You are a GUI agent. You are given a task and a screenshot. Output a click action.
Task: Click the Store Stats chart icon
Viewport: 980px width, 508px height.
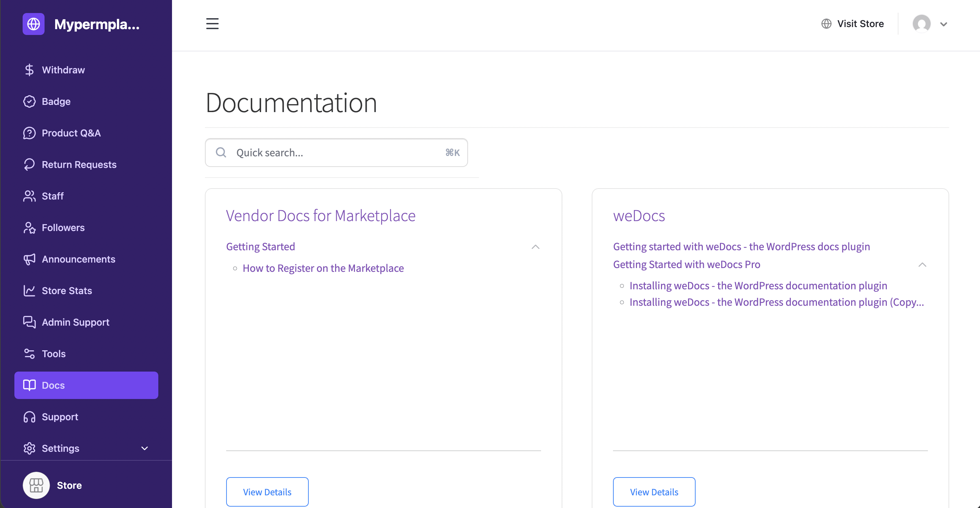[x=29, y=291]
